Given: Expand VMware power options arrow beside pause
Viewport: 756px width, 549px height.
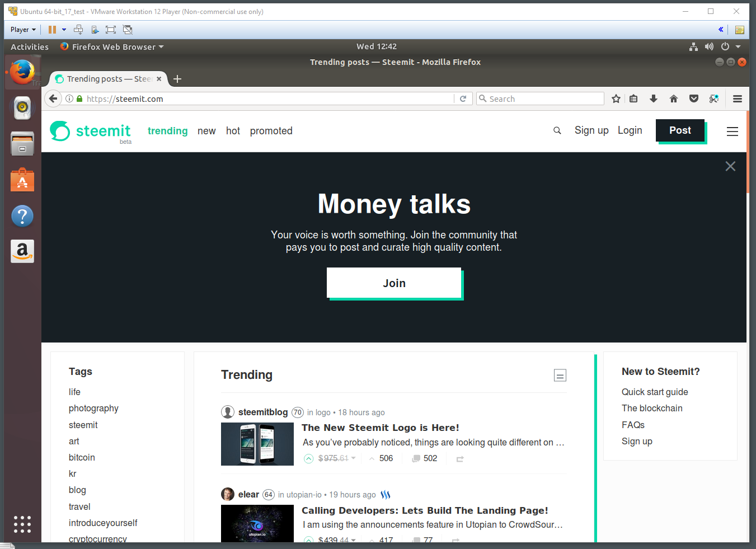Looking at the screenshot, I should tap(64, 30).
